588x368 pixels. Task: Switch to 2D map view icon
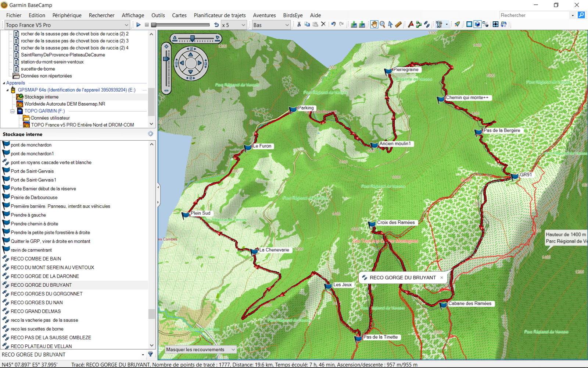pyautogui.click(x=469, y=24)
